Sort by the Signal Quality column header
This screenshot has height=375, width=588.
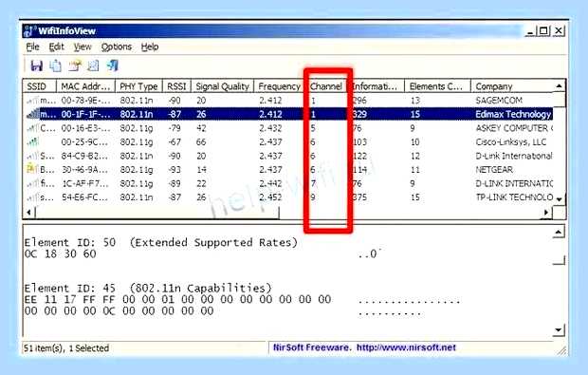point(222,86)
